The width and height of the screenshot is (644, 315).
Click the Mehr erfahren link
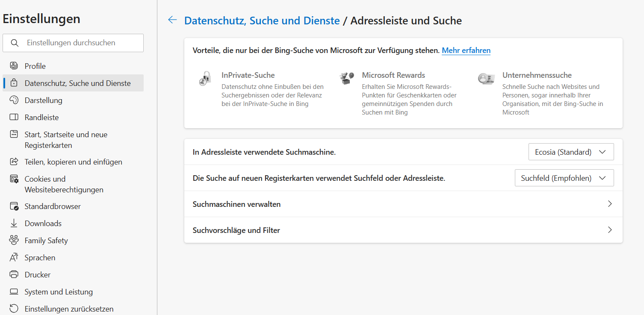click(x=466, y=50)
